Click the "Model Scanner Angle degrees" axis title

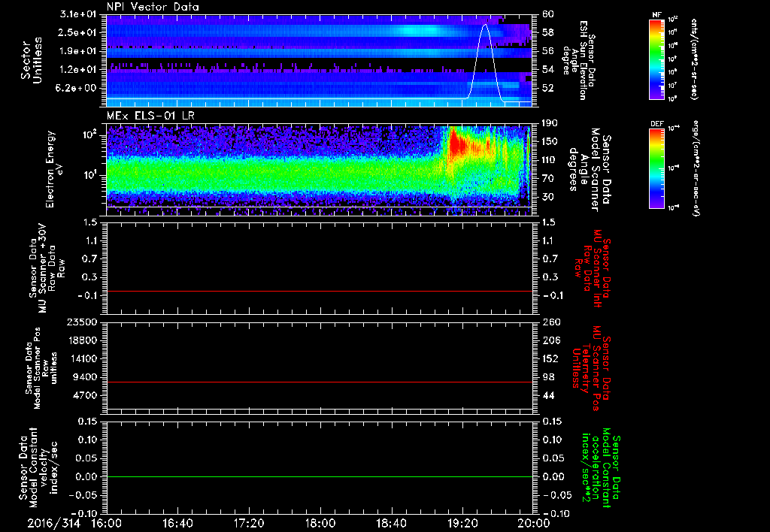(590, 171)
